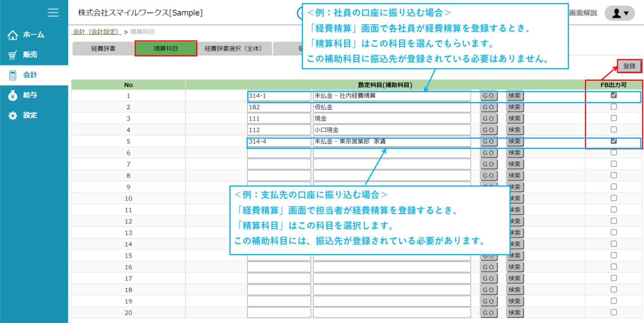Click the 画面解説 help link
Screen dimensions: 644x323
583,12
